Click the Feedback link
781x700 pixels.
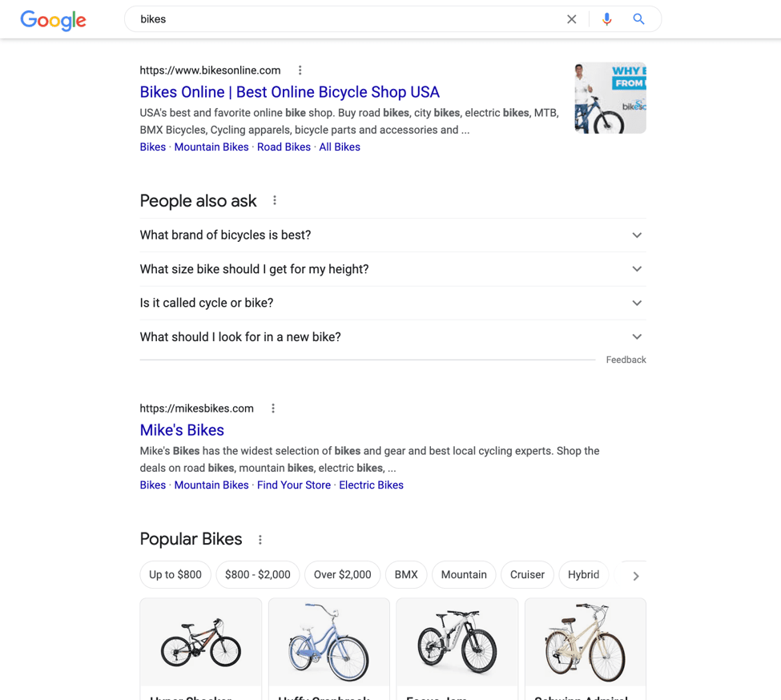[x=626, y=360]
